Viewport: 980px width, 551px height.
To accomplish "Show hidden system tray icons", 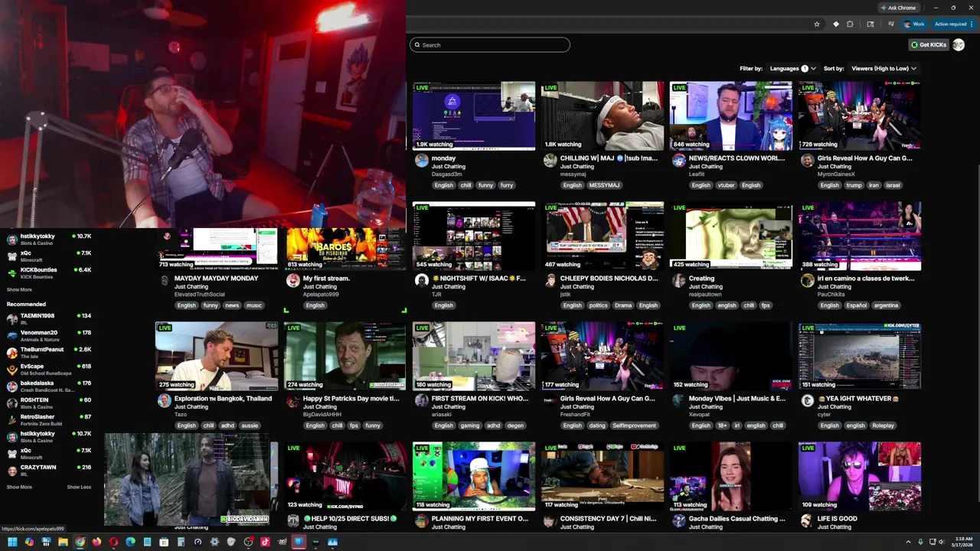I will [908, 542].
